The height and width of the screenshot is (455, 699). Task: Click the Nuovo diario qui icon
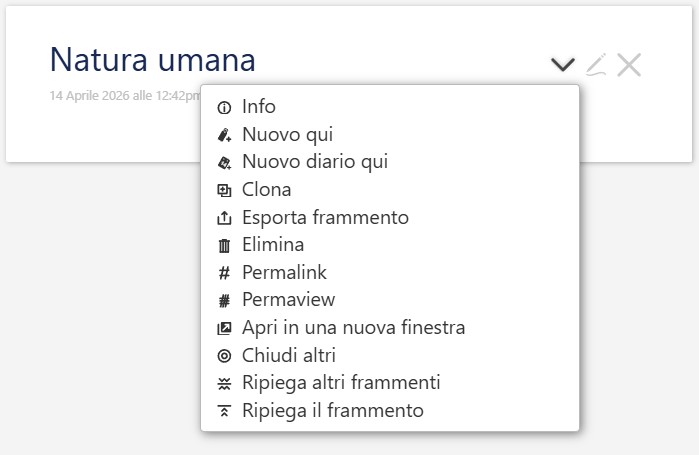224,163
